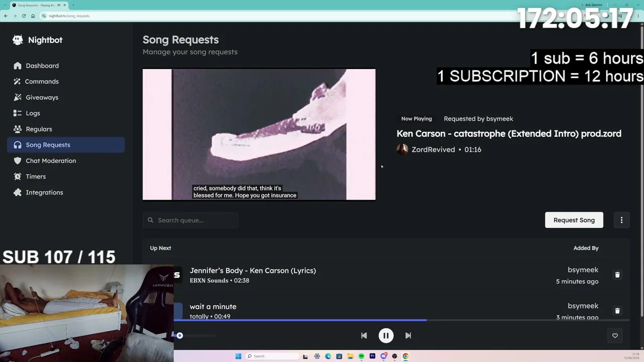Reload the Nightbot page

point(24,16)
